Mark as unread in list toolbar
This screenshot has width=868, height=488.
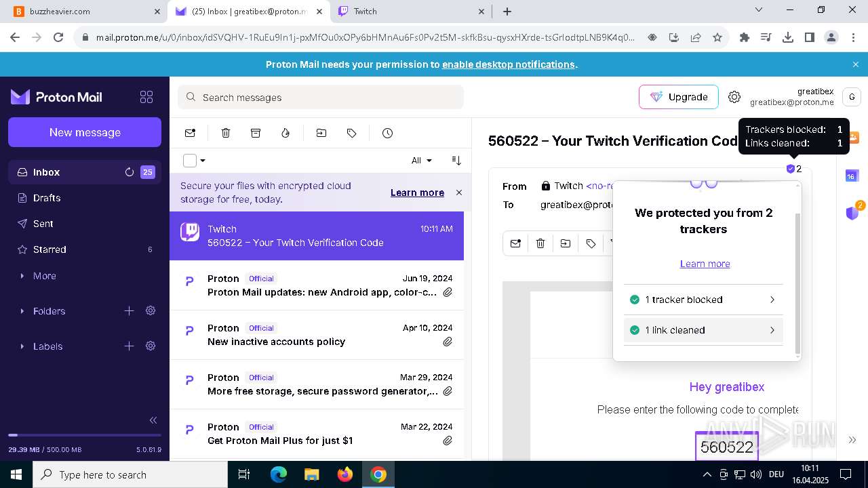[x=190, y=133]
